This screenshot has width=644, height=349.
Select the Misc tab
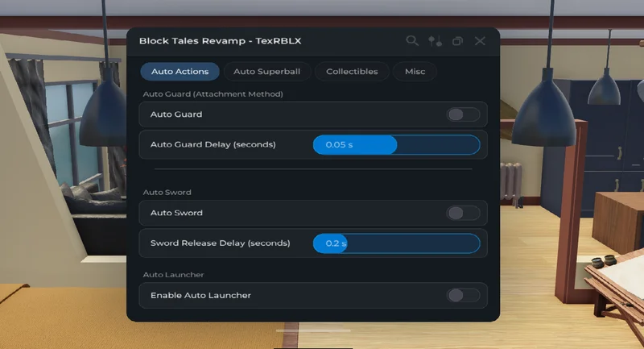pyautogui.click(x=415, y=72)
